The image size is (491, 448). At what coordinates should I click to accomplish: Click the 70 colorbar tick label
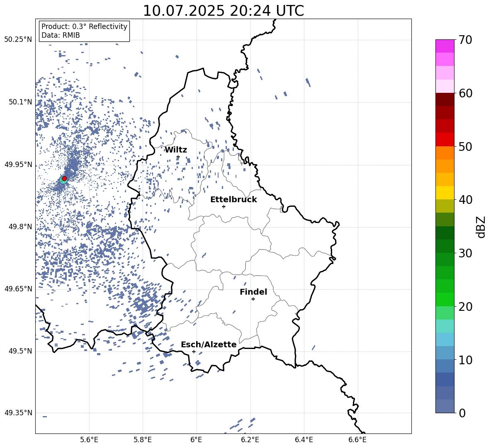pyautogui.click(x=465, y=40)
